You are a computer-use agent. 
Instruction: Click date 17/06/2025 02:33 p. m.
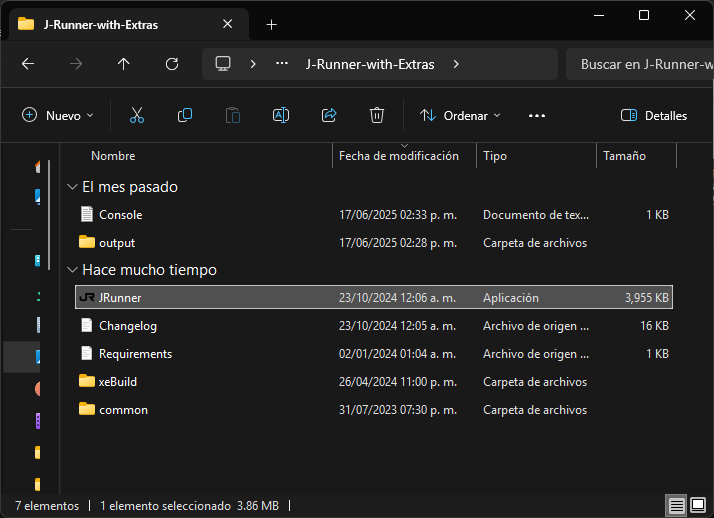point(398,215)
